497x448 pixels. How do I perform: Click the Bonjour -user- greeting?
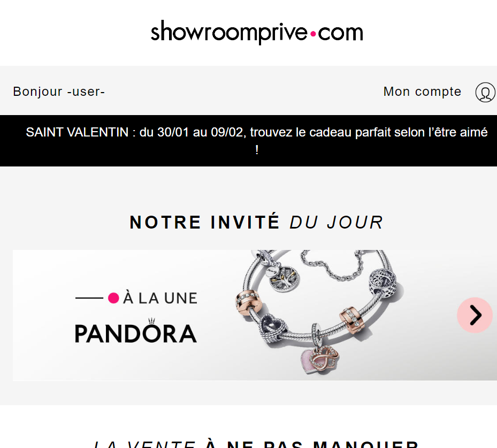[59, 92]
